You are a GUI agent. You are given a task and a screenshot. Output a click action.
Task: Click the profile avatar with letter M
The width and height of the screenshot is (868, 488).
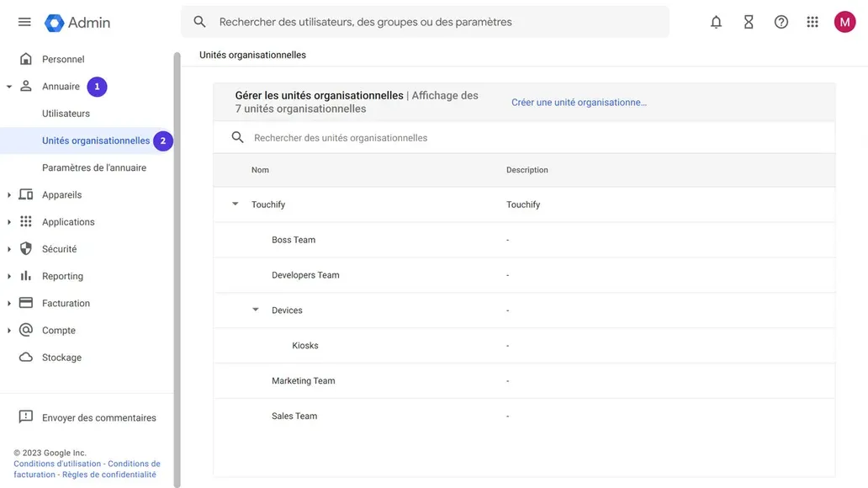[x=844, y=21]
